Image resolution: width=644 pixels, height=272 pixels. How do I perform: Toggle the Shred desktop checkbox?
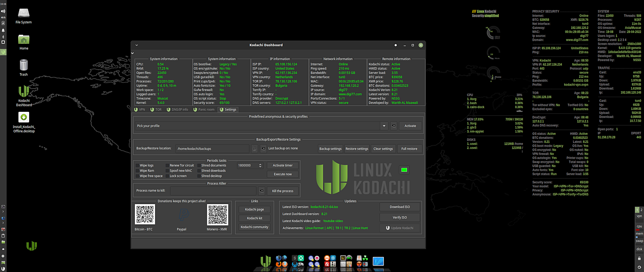(199, 176)
